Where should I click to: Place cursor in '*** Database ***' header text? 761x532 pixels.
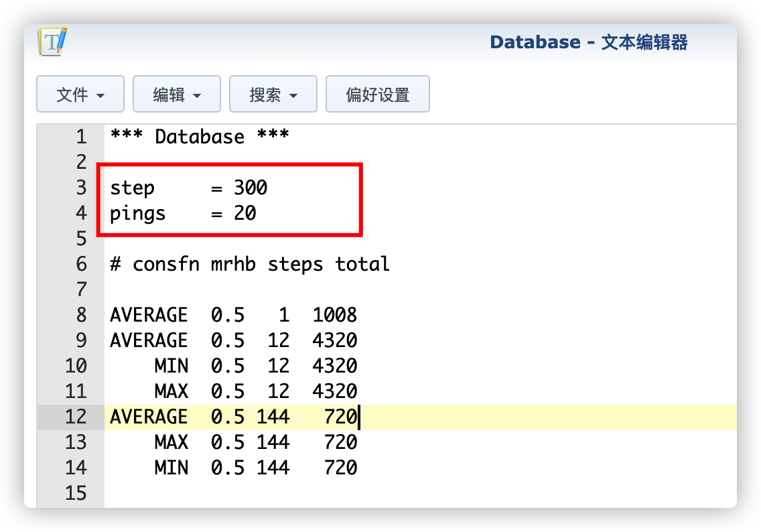199,137
